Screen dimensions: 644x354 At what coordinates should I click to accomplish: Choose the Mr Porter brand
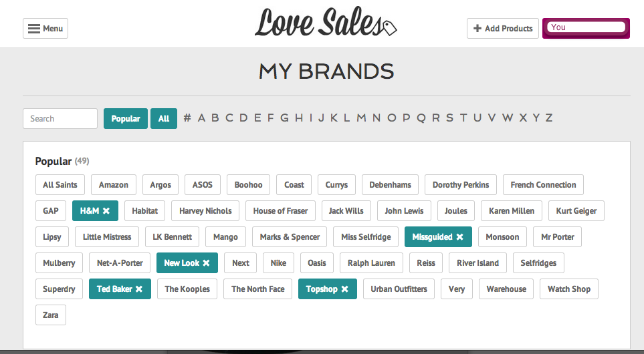[x=557, y=237]
